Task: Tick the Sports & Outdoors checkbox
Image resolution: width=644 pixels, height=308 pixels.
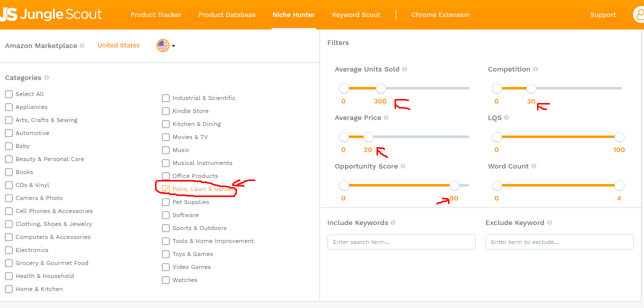Action: coord(166,228)
